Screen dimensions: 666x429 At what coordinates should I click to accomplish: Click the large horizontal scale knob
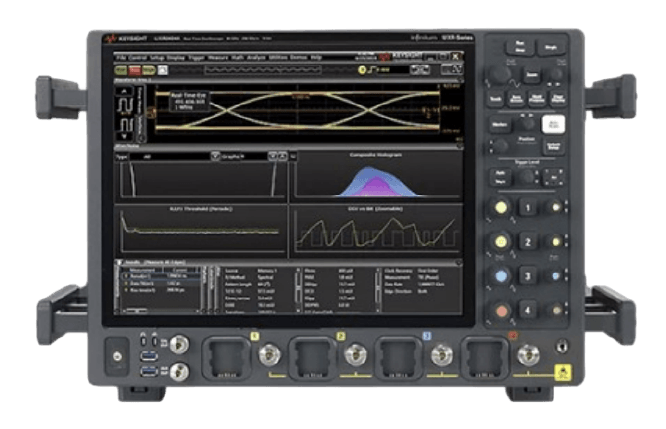499,74
